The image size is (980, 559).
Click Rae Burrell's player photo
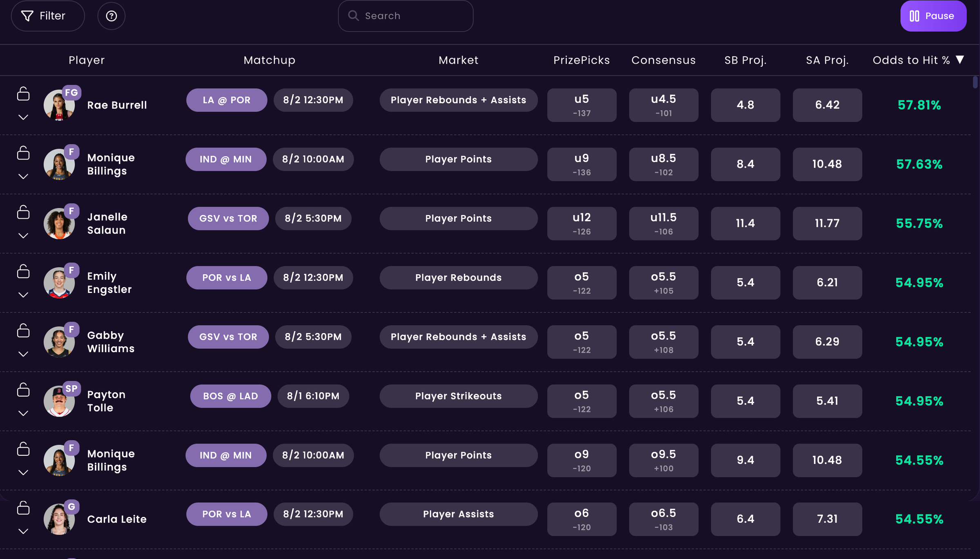59,105
